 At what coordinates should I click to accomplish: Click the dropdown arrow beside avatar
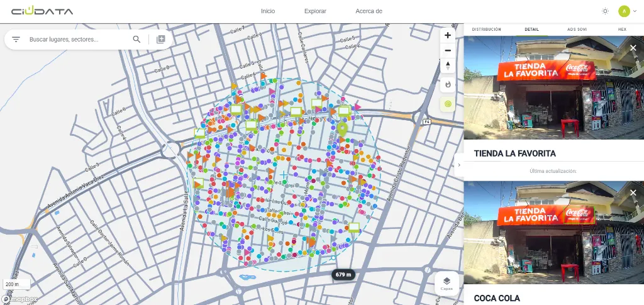tap(635, 11)
